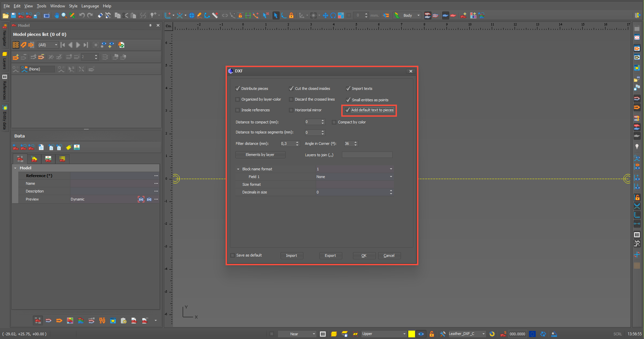Click the orange padlock in status bar
The height and width of the screenshot is (339, 644).
coord(432,334)
